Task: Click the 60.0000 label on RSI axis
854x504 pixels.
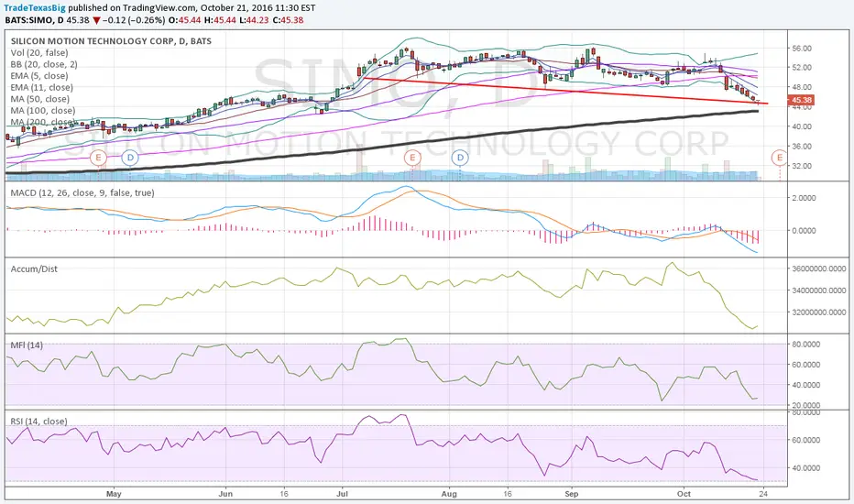Action: tap(806, 440)
